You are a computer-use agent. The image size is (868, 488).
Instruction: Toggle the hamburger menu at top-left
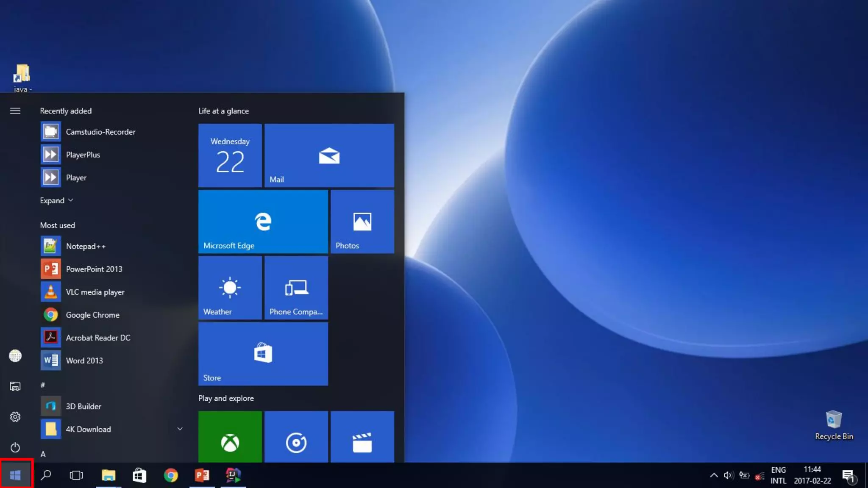pos(15,111)
